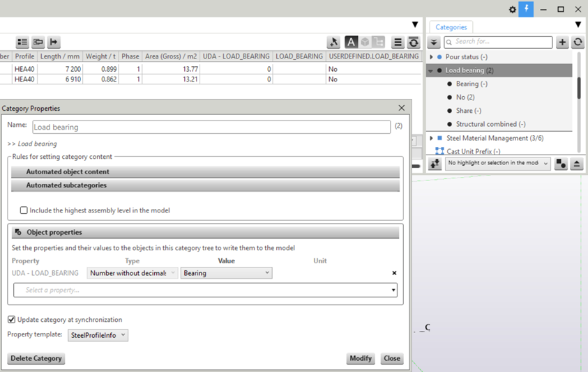Click the settings gear icon
This screenshot has width=588, height=372.
513,10
